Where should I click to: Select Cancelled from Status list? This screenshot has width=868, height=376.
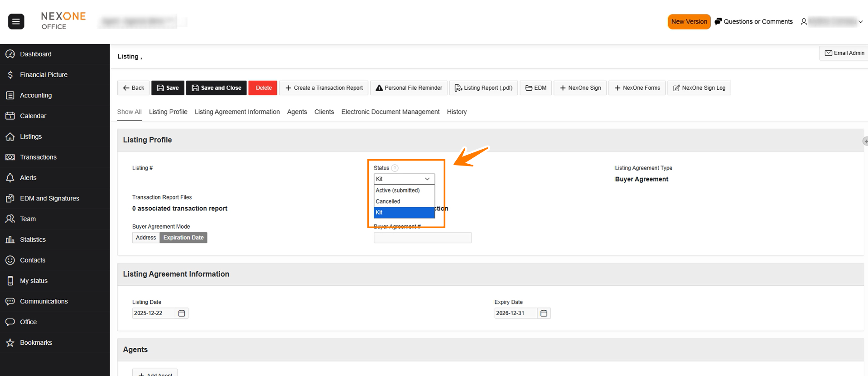point(388,201)
